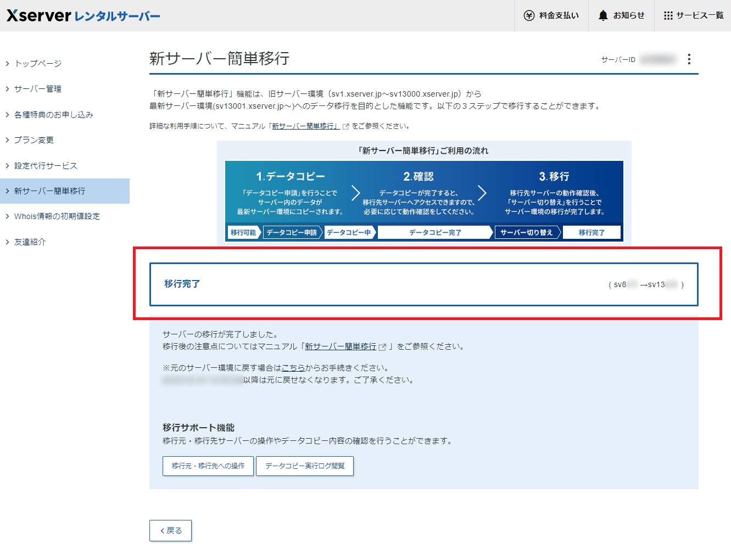Click the サーバーID label

coord(618,59)
